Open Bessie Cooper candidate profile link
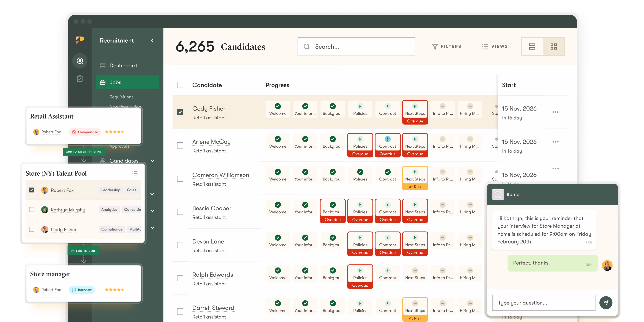Image resolution: width=644 pixels, height=322 pixels. [212, 208]
